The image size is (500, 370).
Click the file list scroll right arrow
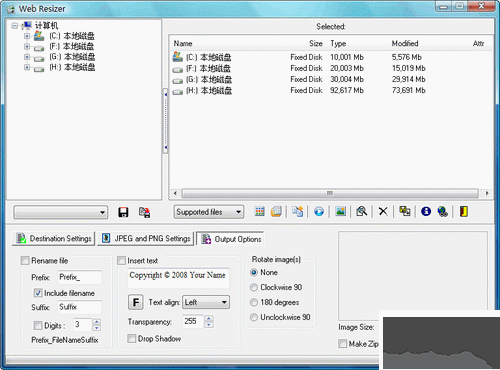(487, 193)
